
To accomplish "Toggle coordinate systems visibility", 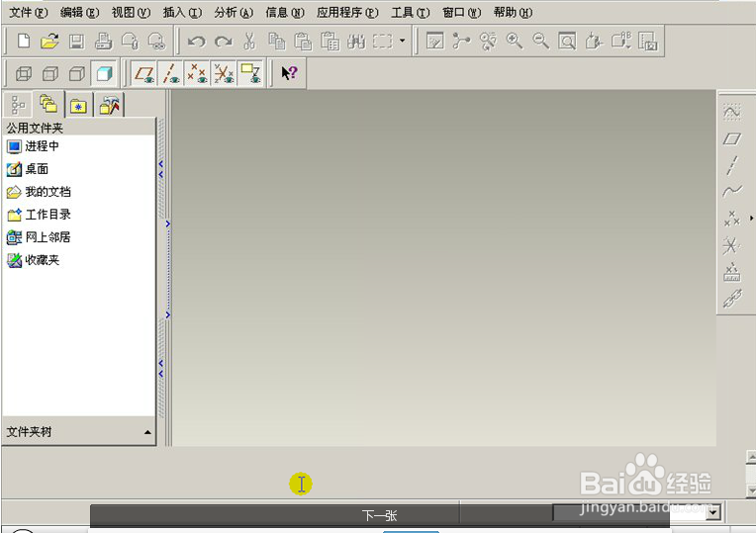I will point(224,74).
